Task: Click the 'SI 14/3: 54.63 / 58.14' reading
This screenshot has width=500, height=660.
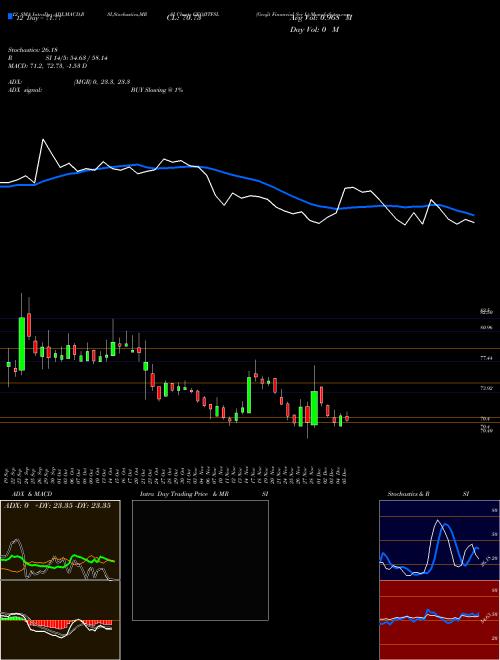Action: 77,58
